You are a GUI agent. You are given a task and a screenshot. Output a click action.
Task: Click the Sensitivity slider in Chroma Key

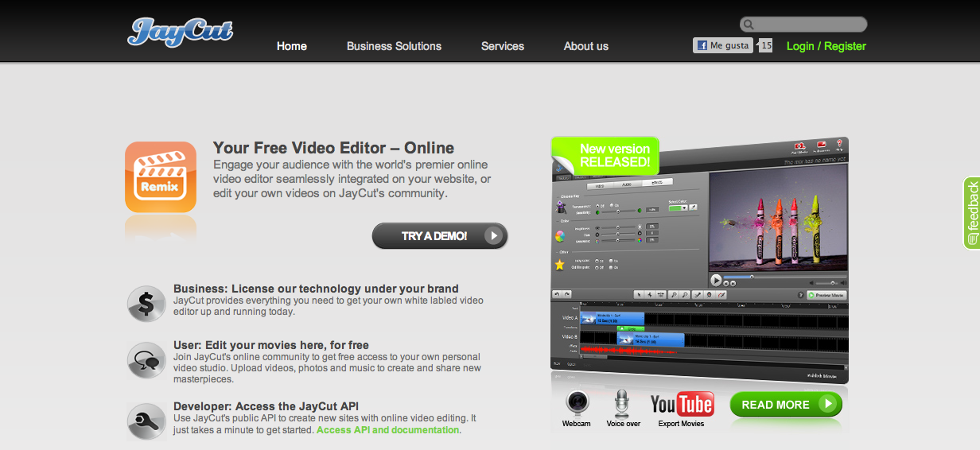coord(618,211)
